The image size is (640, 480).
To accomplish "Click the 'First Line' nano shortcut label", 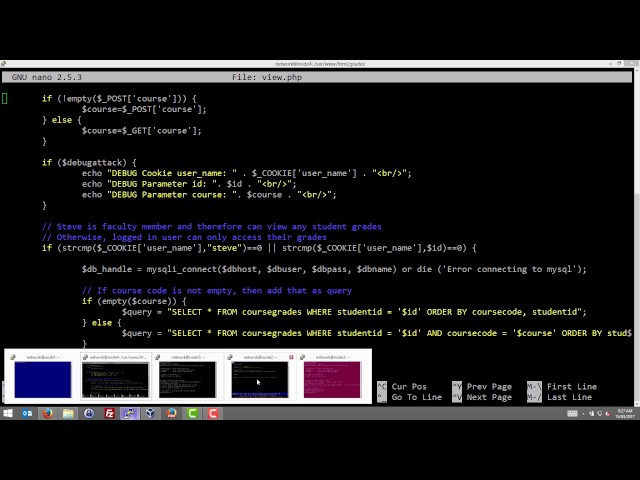I will point(572,387).
